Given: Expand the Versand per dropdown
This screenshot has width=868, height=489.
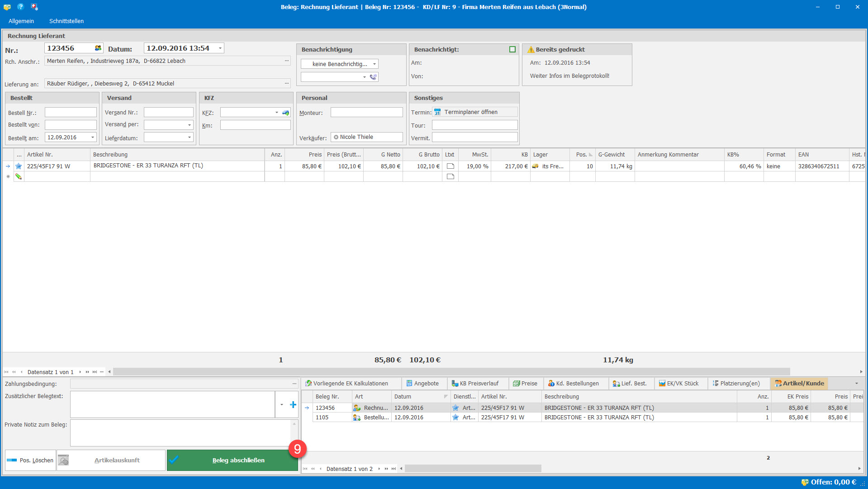Looking at the screenshot, I should [x=189, y=125].
